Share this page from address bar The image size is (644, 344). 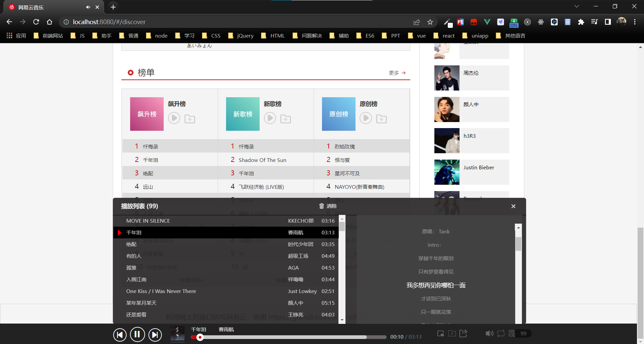(417, 22)
